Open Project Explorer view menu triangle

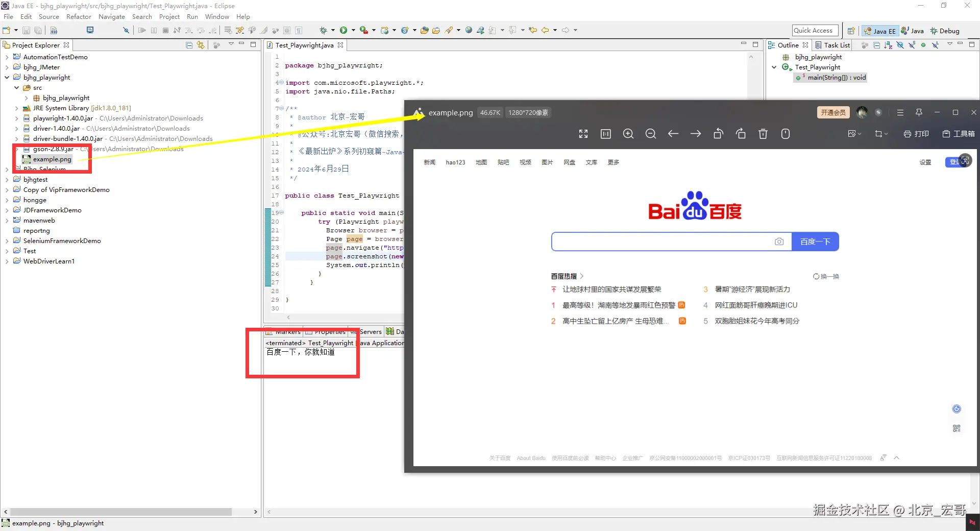point(231,44)
